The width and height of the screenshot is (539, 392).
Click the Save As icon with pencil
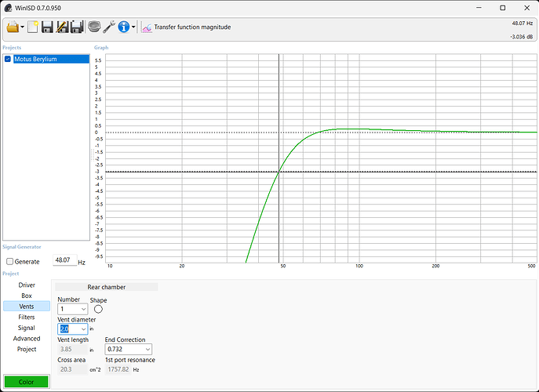(x=62, y=27)
